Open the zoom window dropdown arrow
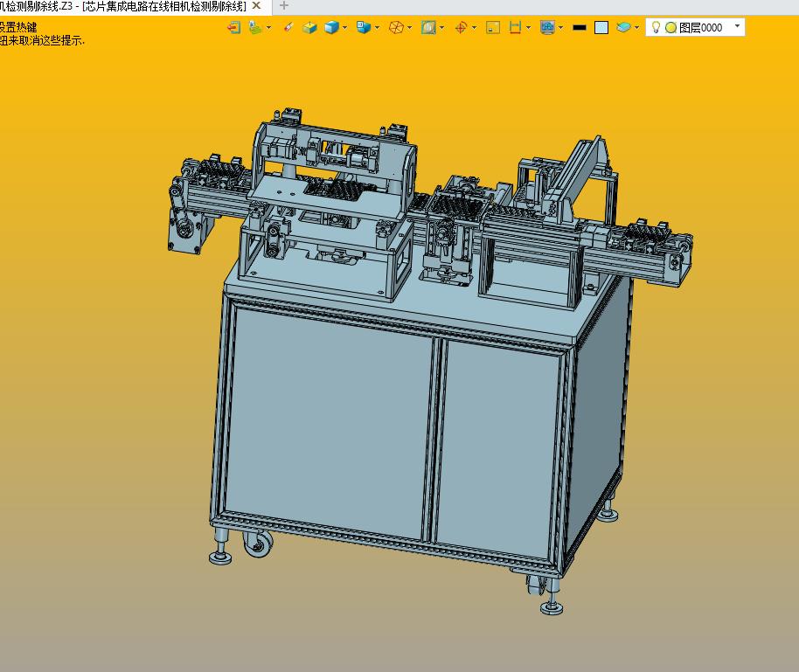Viewport: 799px width, 672px height. [441, 27]
